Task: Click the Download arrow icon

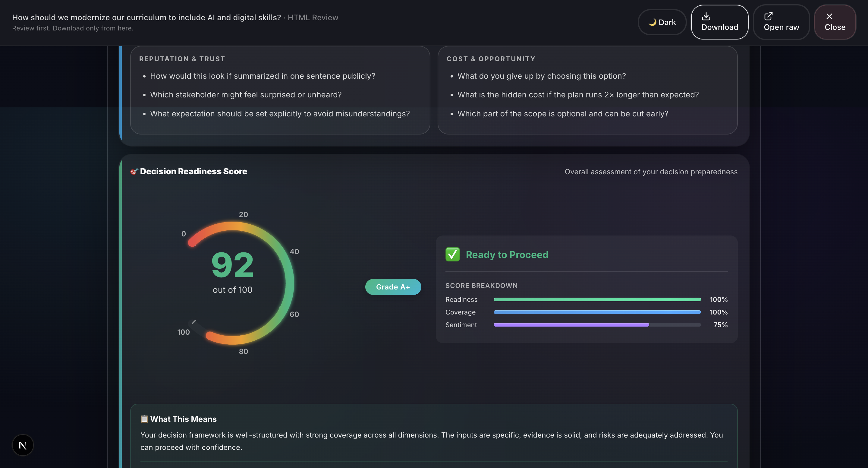Action: 706,16
